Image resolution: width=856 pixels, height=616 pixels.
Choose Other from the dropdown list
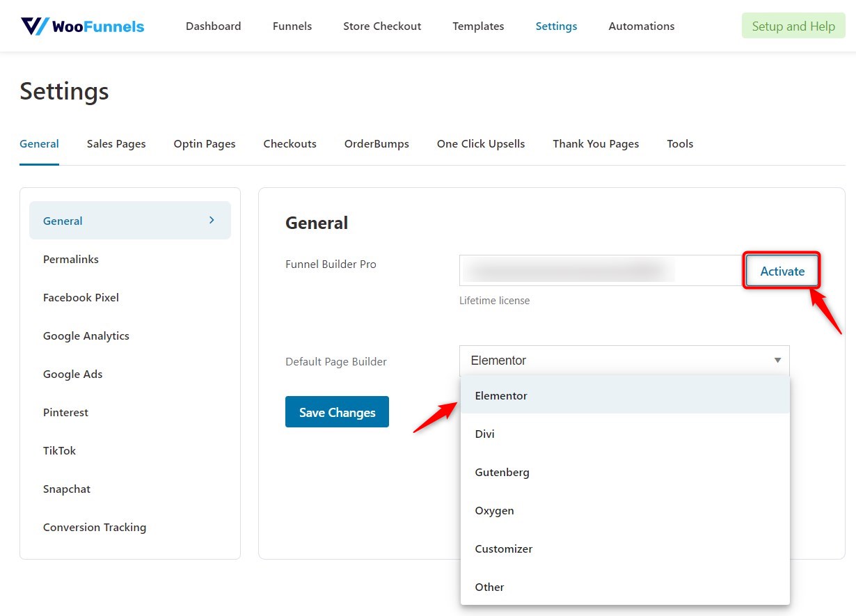pos(625,587)
